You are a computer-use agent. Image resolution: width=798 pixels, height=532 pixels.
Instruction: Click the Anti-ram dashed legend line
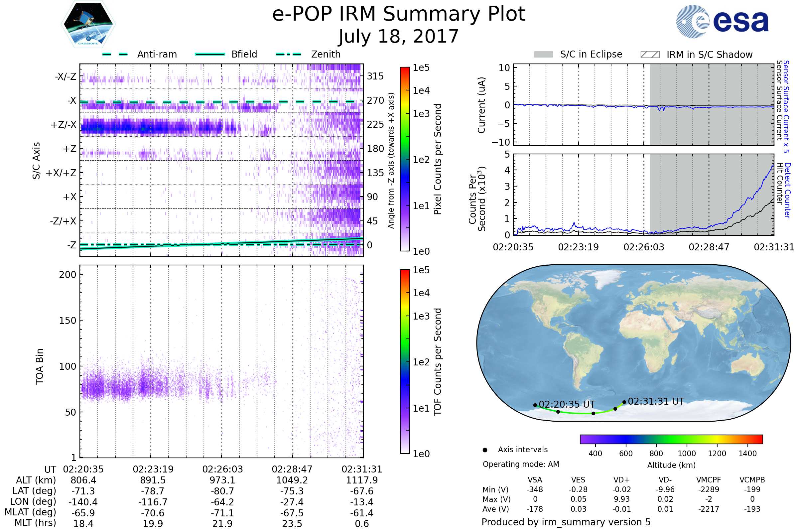tap(115, 54)
